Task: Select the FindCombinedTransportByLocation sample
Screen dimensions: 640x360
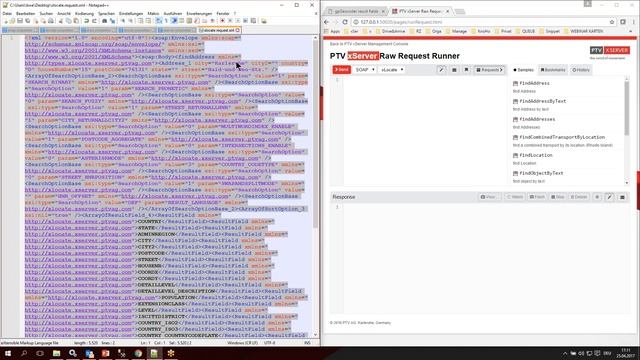Action: click(562, 137)
